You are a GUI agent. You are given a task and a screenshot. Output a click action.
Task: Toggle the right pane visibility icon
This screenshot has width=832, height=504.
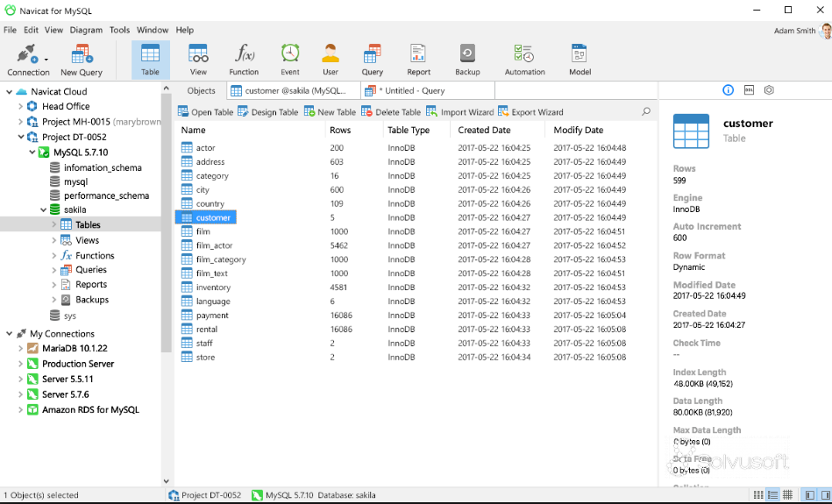click(825, 495)
